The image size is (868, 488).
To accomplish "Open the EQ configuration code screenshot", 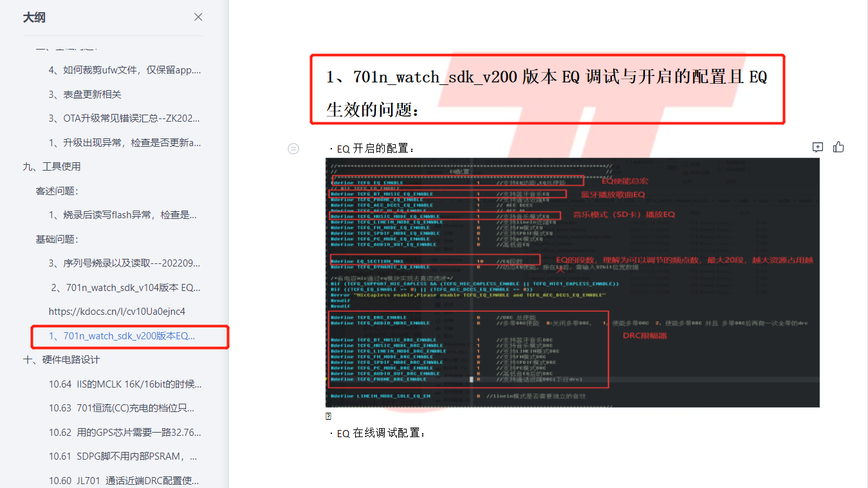I will tap(573, 282).
